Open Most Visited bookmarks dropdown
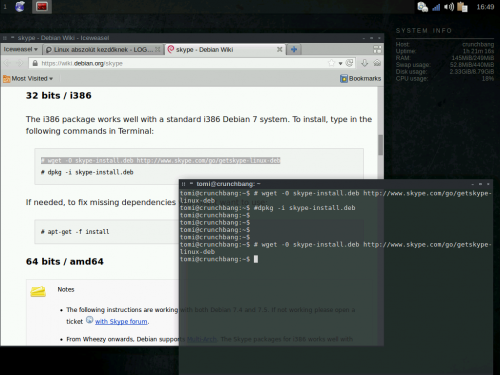Screen dimensions: 500x375 pos(28,79)
